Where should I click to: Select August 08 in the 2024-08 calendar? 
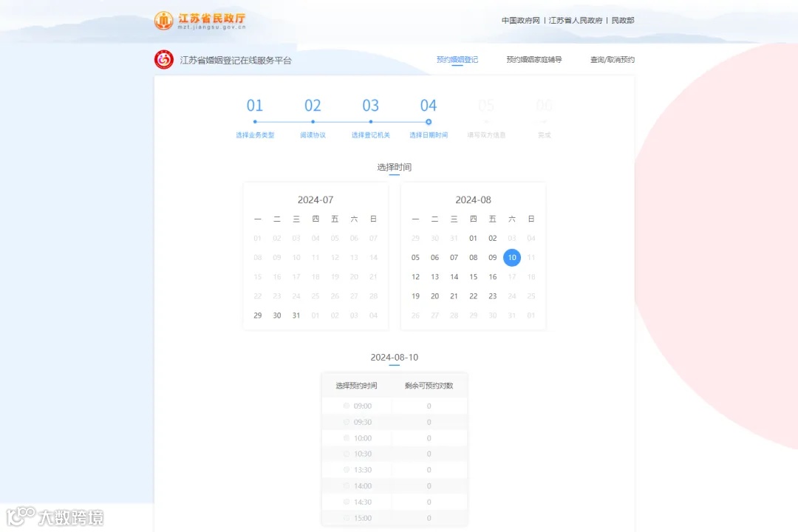pyautogui.click(x=474, y=258)
